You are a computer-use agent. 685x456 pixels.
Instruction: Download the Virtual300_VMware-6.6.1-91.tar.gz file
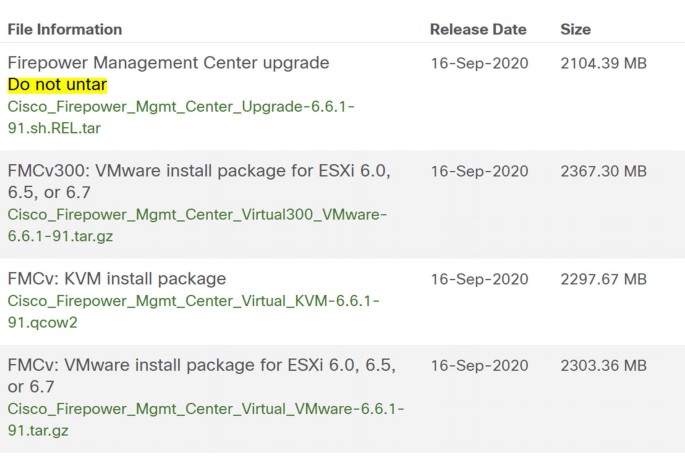197,225
